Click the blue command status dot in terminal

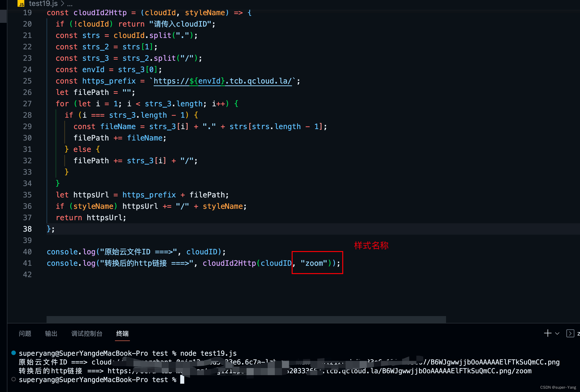(x=14, y=353)
